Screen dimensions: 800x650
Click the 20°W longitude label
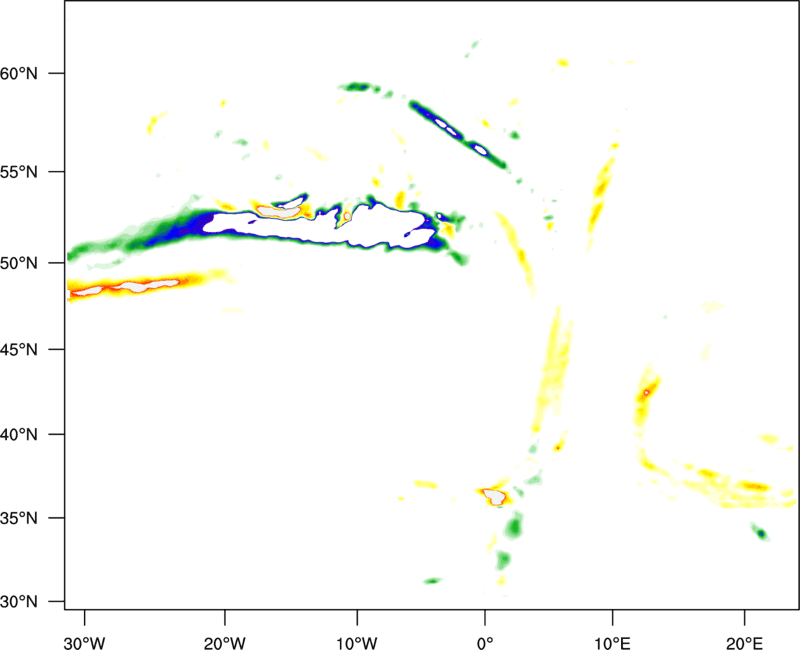(224, 643)
